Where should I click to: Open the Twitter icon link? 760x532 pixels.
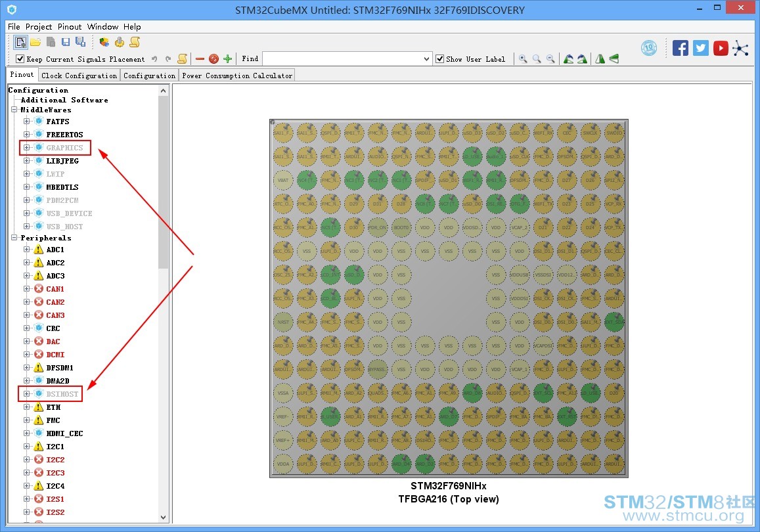click(x=700, y=48)
